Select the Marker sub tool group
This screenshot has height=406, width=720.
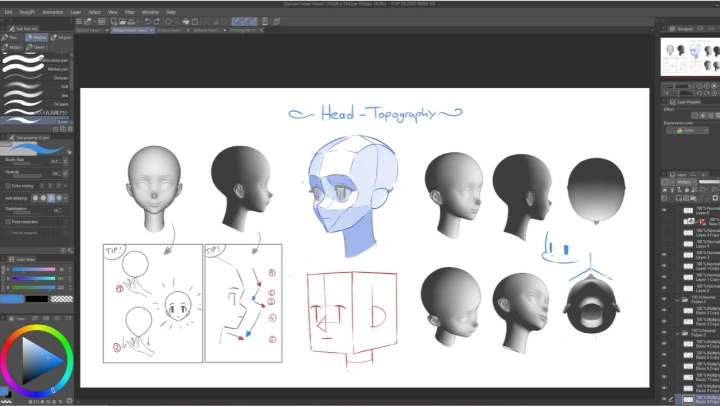(36, 37)
